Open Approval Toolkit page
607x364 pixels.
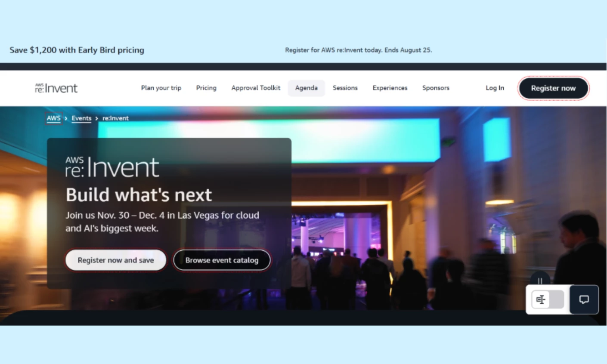pos(256,88)
